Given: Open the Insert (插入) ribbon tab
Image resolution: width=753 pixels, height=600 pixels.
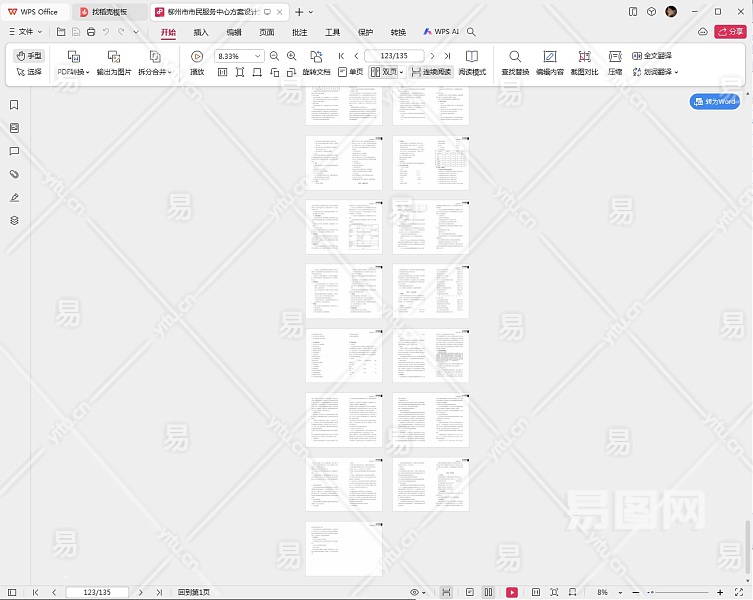Looking at the screenshot, I should (201, 32).
